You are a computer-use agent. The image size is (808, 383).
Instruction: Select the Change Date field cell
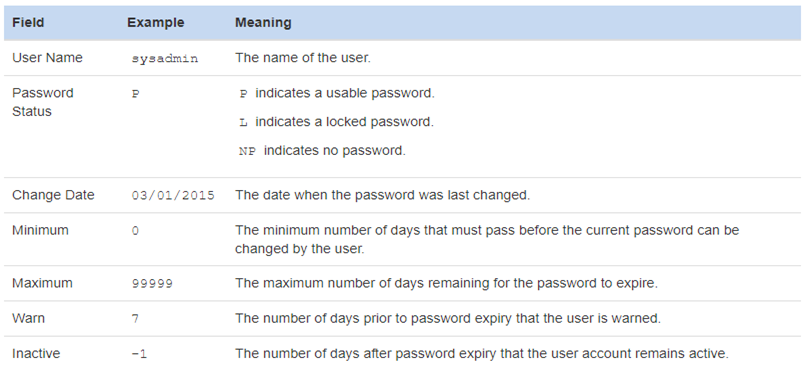point(53,195)
